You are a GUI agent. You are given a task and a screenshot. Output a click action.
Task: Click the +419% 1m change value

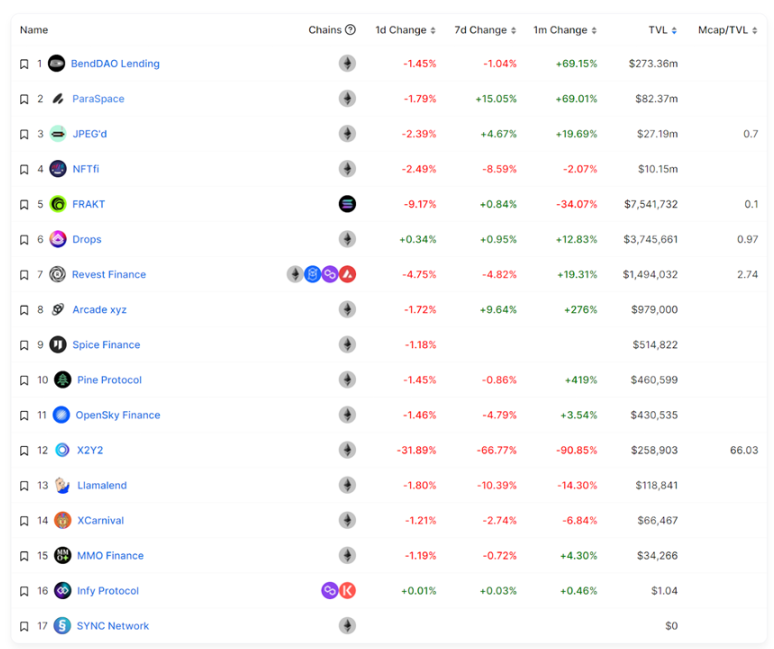coord(581,380)
